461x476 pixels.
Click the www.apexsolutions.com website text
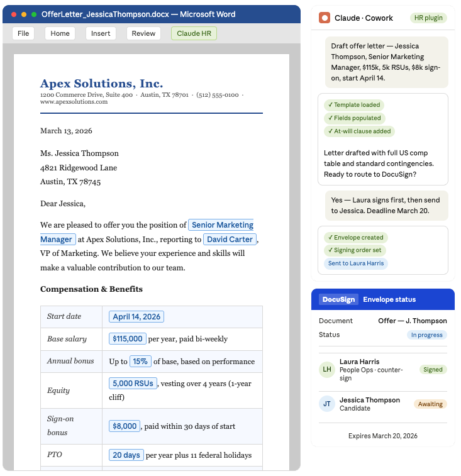(x=74, y=102)
